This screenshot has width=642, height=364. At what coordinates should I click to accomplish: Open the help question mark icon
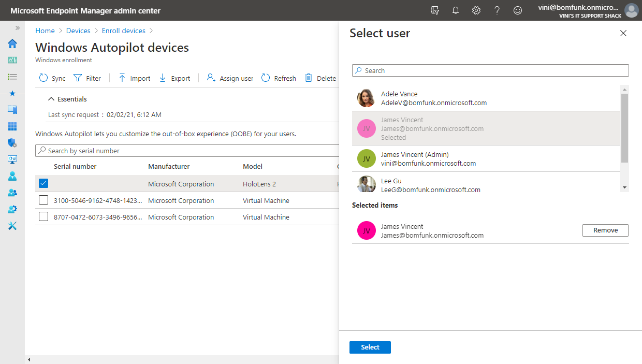[x=497, y=10]
